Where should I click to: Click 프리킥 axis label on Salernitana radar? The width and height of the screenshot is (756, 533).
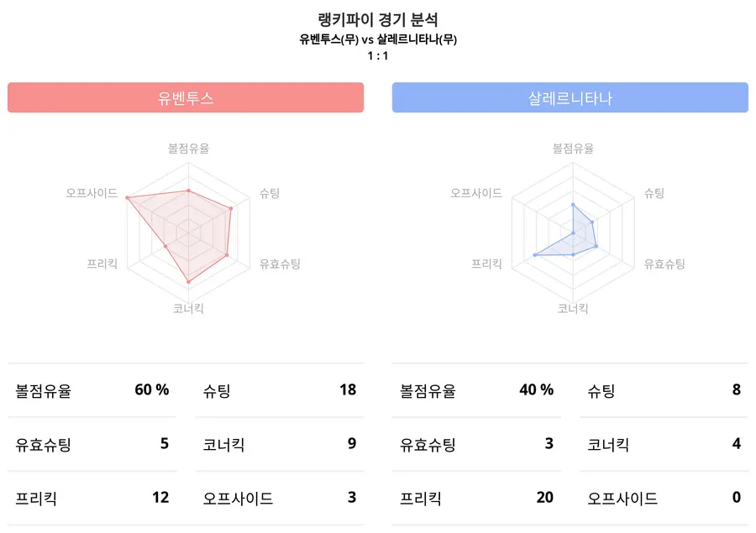click(486, 264)
